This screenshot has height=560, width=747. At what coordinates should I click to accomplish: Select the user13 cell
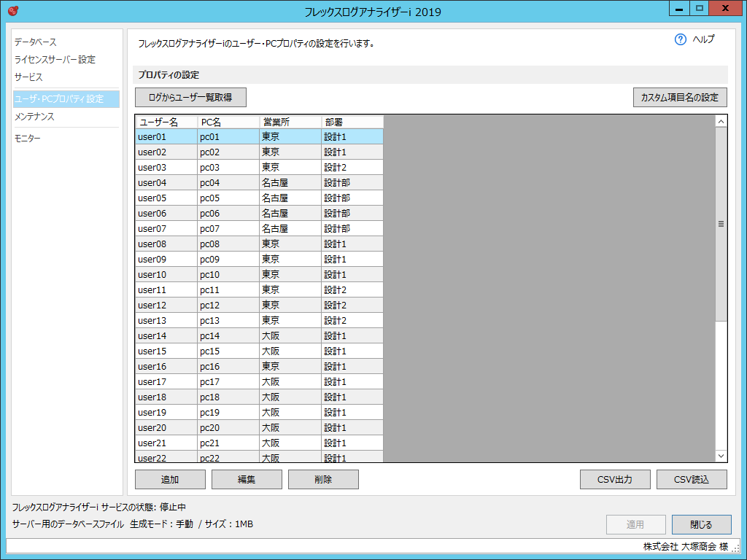[166, 321]
